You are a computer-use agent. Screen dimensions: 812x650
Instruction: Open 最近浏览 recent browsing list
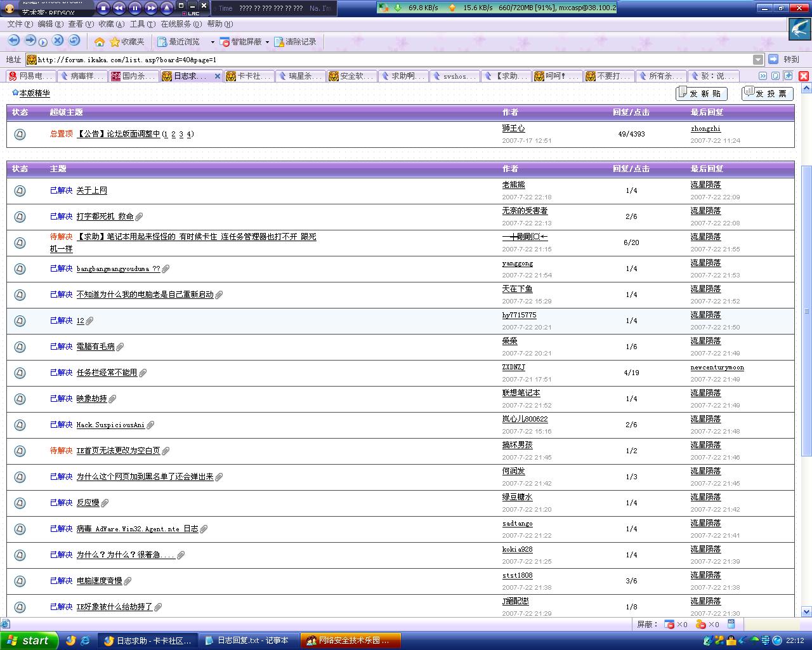pos(178,42)
